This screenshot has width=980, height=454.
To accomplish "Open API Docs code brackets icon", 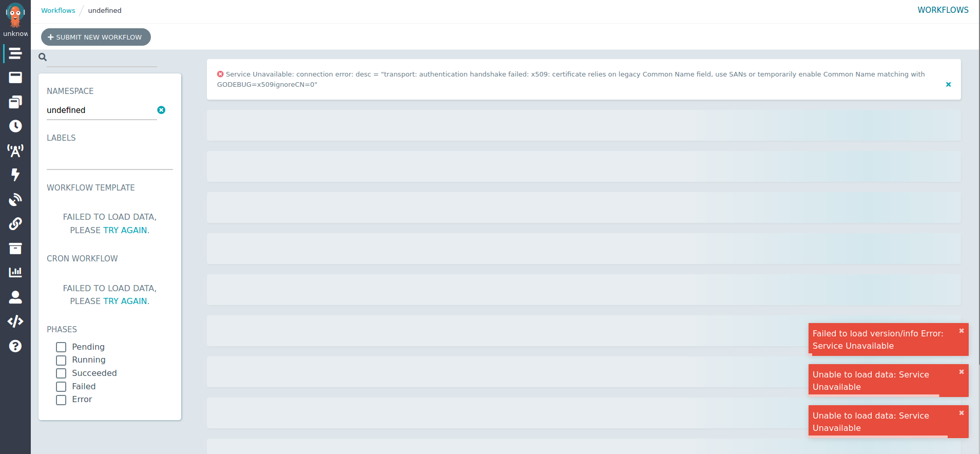I will coord(15,321).
